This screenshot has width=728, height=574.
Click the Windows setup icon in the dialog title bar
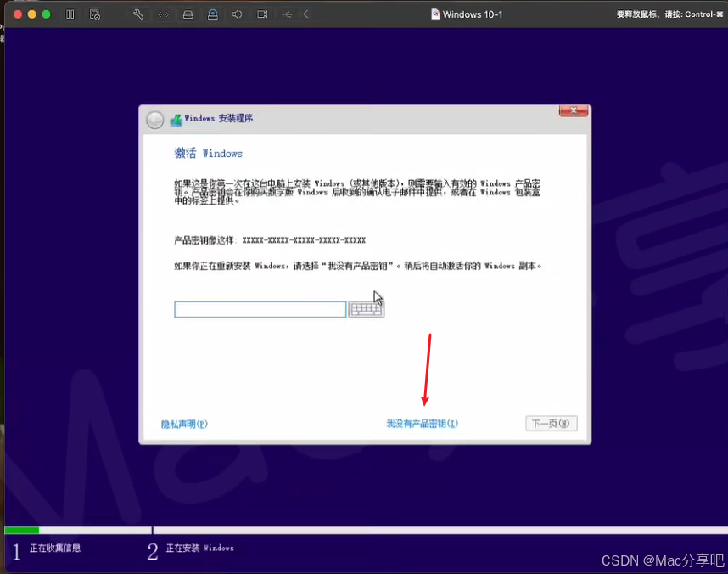click(176, 120)
